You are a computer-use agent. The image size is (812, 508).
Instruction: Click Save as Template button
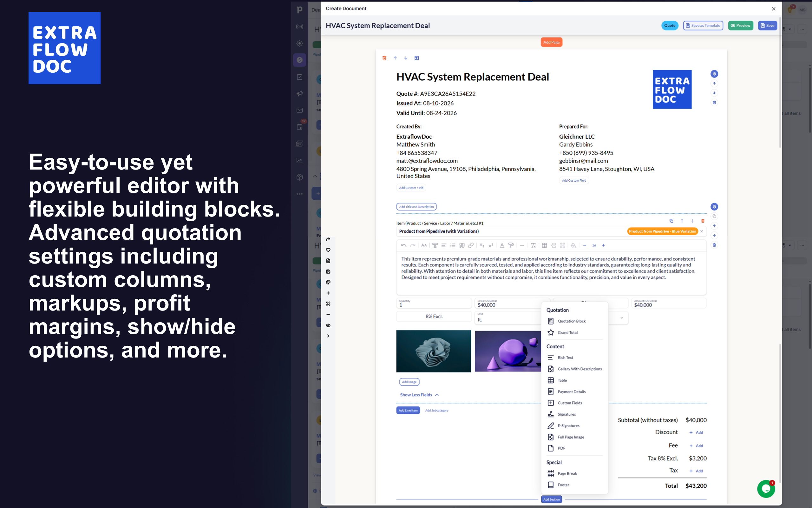pyautogui.click(x=703, y=25)
